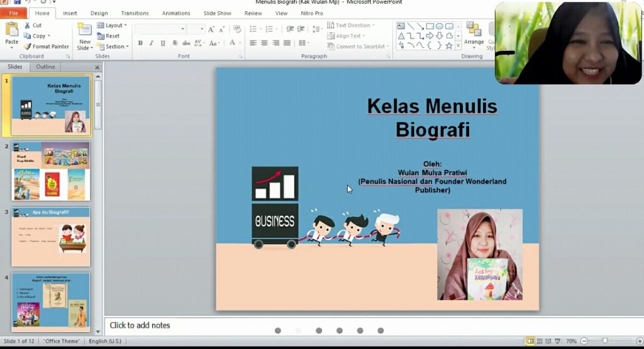Viewport: 644px width, 349px height.
Task: Switch to Insert ribbon tab
Action: click(x=70, y=13)
